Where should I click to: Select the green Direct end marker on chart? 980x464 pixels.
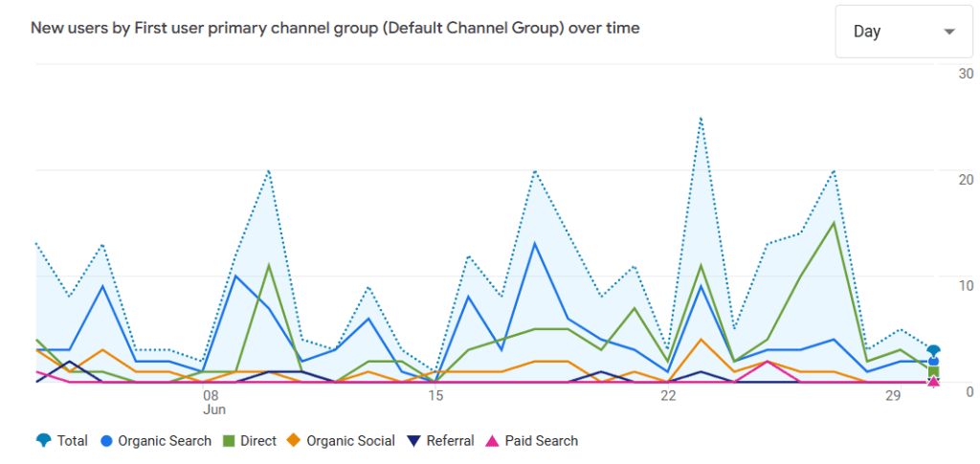[x=933, y=372]
